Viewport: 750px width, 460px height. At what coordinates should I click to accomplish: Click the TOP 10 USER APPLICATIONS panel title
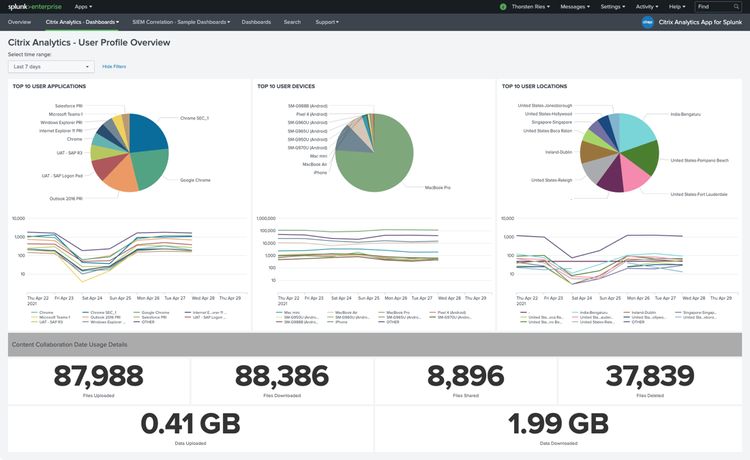click(x=49, y=87)
